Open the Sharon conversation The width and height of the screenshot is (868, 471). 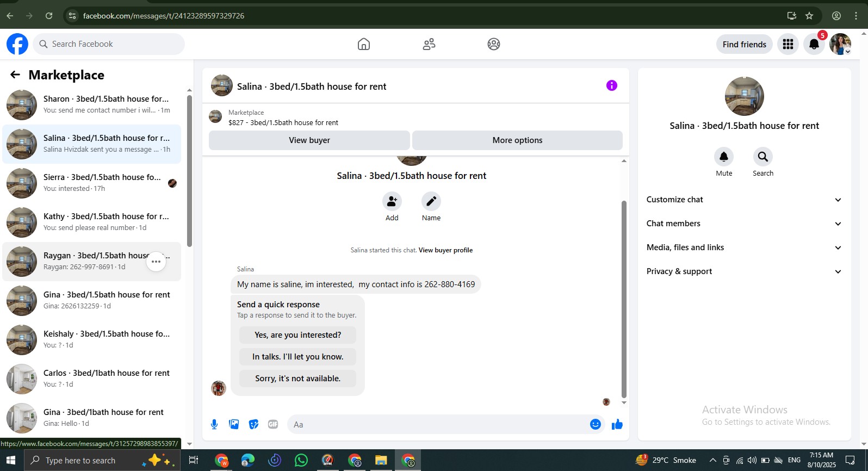(92, 104)
